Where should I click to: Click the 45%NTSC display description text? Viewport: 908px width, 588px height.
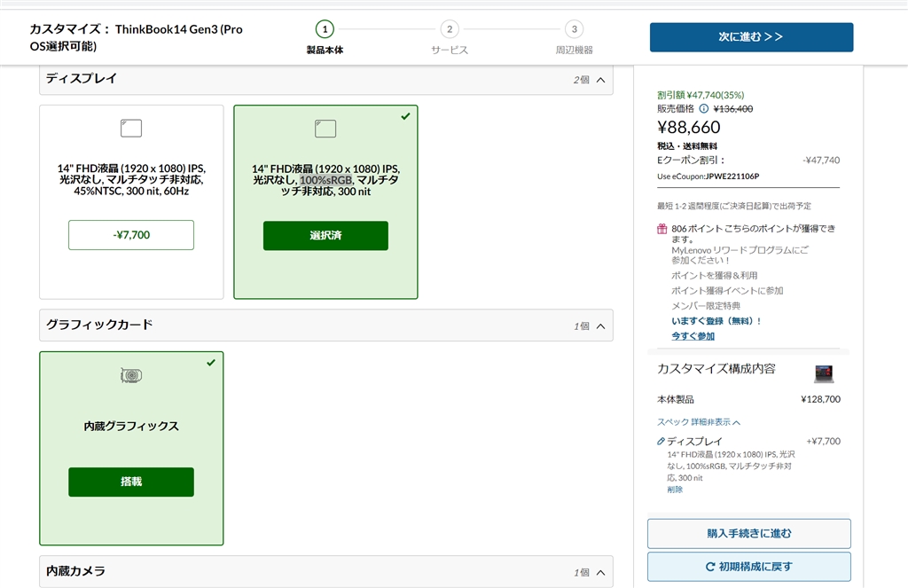(x=131, y=179)
